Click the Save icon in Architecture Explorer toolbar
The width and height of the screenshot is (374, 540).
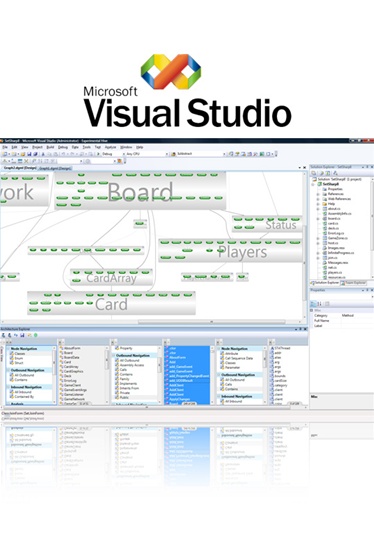[23, 335]
